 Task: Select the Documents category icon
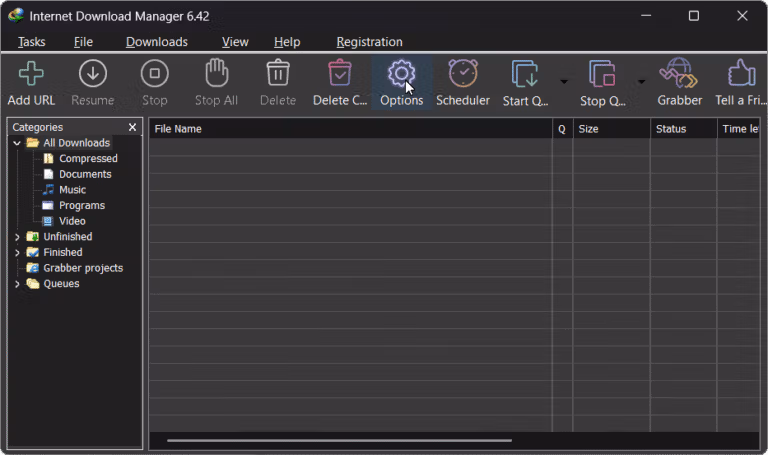[x=48, y=174]
